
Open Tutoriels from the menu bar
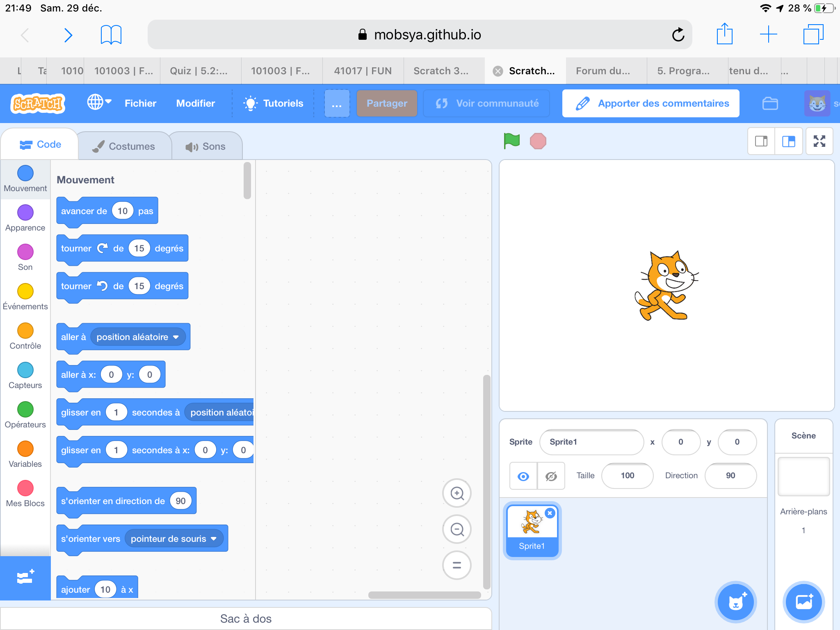tap(274, 103)
